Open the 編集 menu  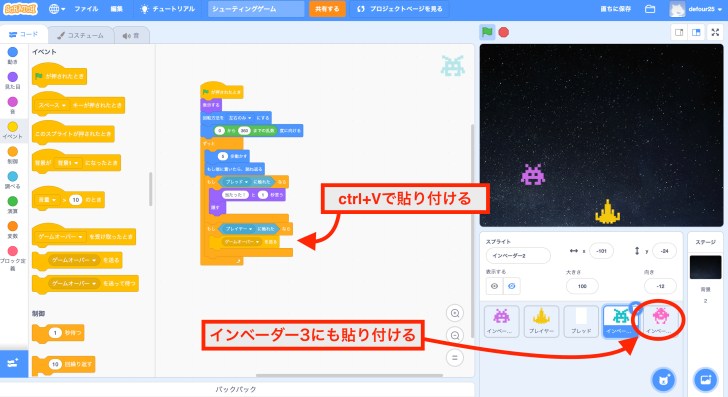click(117, 9)
